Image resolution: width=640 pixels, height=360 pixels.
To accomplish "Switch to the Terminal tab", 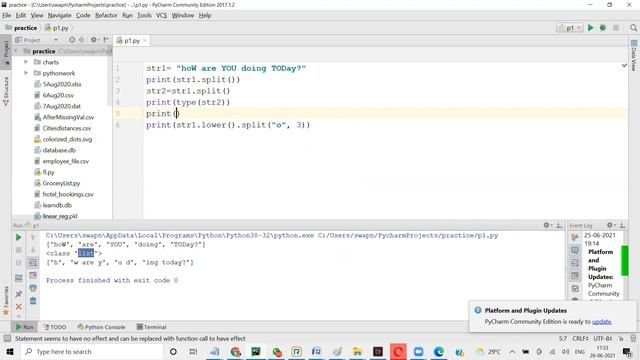I will click(x=151, y=327).
